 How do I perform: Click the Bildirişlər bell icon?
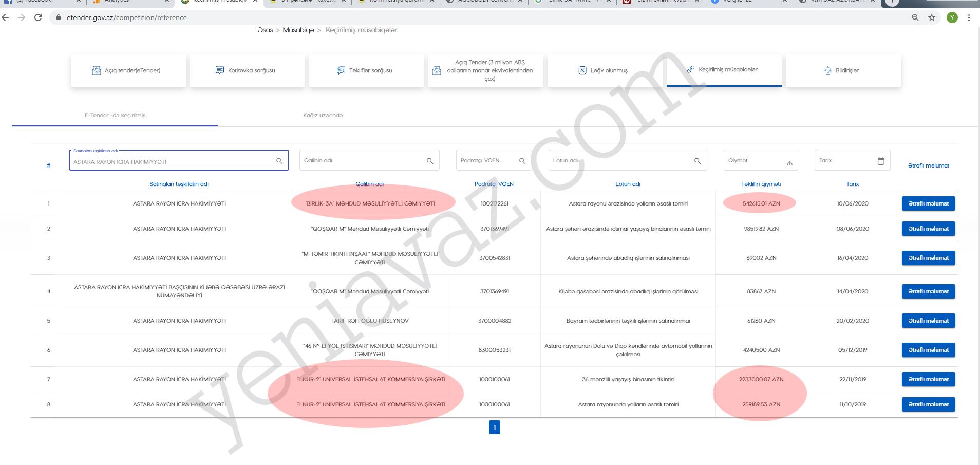point(827,70)
